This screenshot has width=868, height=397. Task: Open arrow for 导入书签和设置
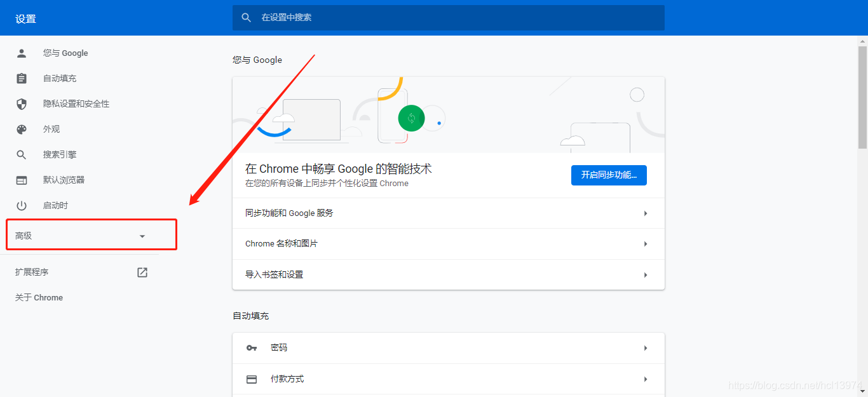pyautogui.click(x=646, y=275)
